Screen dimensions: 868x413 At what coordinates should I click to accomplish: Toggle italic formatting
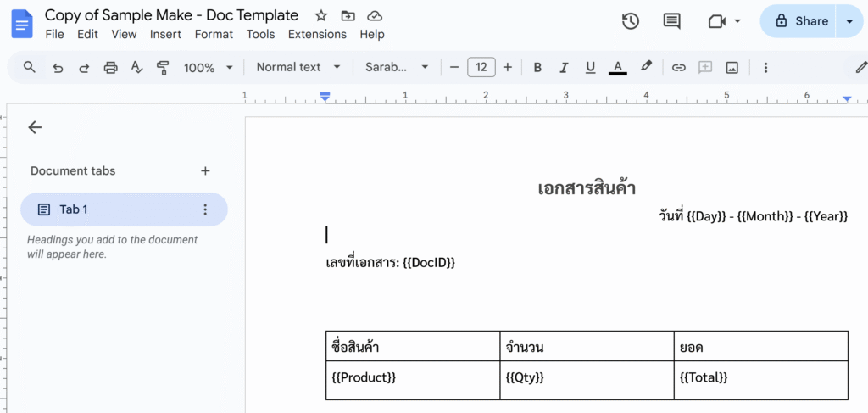[564, 68]
